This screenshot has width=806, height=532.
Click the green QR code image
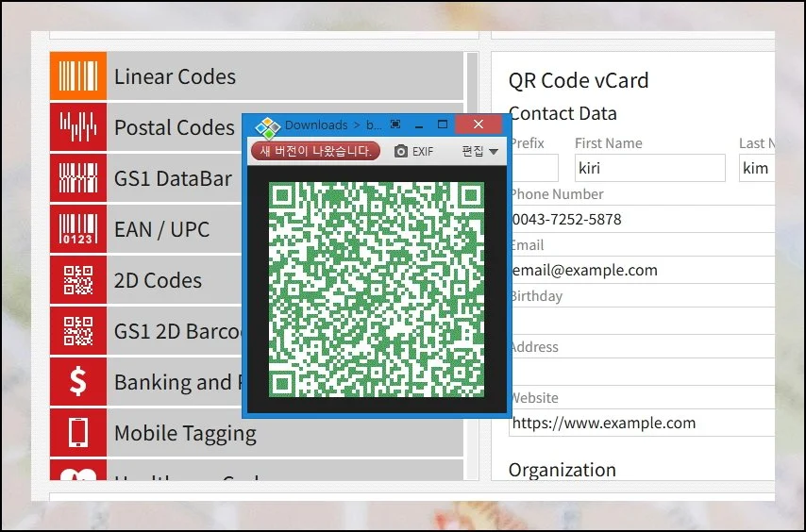[377, 290]
